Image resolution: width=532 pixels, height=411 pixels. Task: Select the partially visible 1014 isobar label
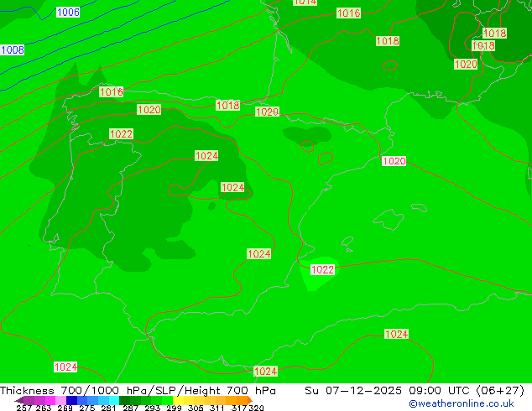pyautogui.click(x=305, y=3)
